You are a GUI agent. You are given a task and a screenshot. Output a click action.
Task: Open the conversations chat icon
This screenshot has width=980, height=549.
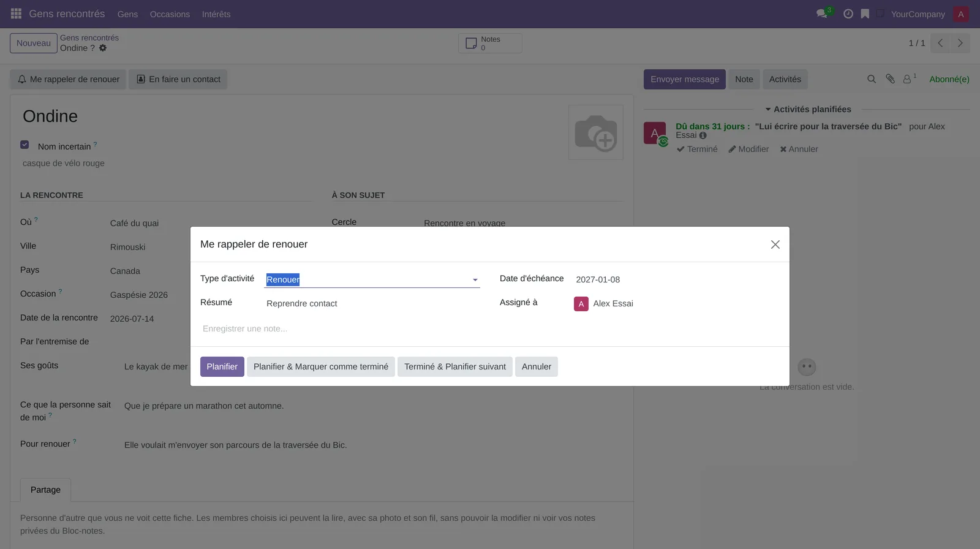pyautogui.click(x=822, y=13)
